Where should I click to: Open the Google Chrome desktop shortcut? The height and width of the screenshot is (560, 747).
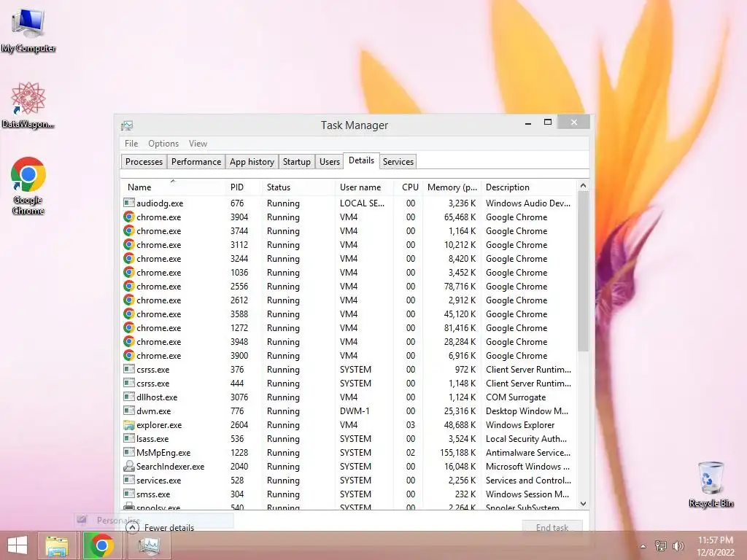[x=28, y=186]
